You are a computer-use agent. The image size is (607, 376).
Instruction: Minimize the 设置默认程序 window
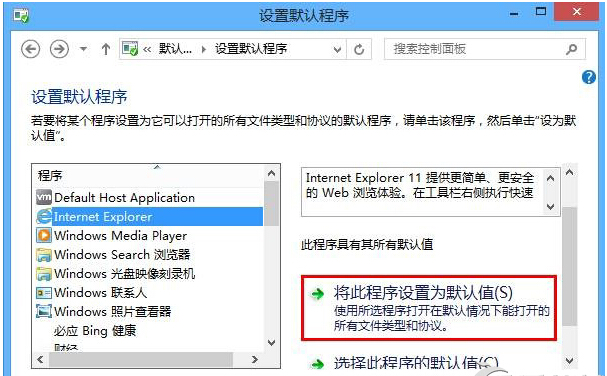coord(514,14)
